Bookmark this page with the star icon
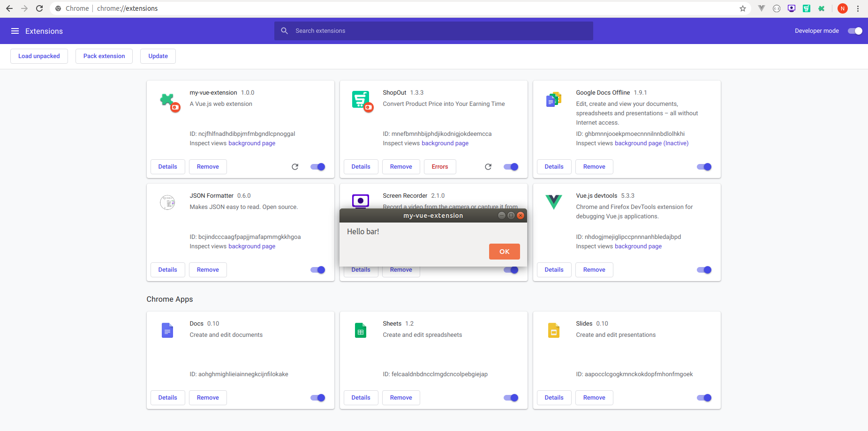Screen dimensions: 868x431 click(743, 8)
